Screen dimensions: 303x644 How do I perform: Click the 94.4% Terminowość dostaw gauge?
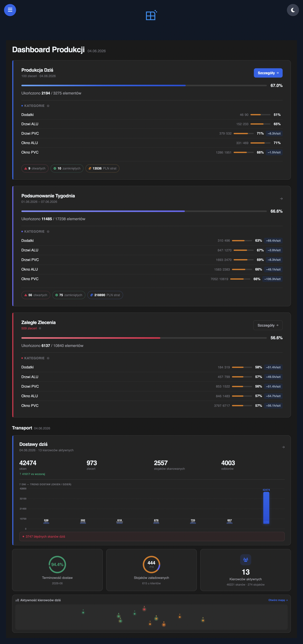(x=57, y=565)
